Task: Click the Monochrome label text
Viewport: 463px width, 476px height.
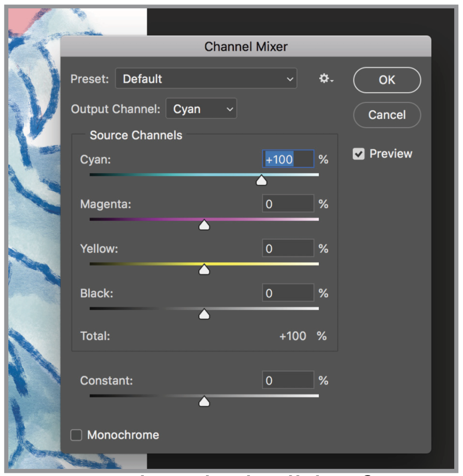Action: coord(123,435)
